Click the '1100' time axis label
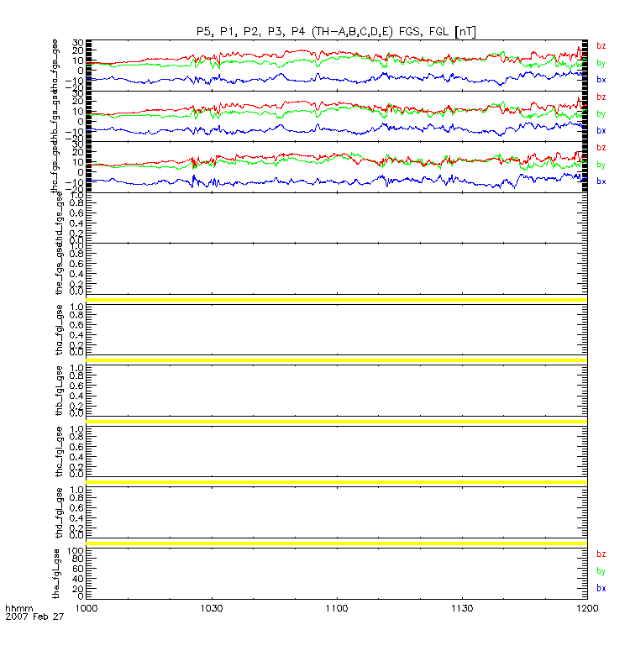This screenshot has width=630, height=672. (x=337, y=608)
